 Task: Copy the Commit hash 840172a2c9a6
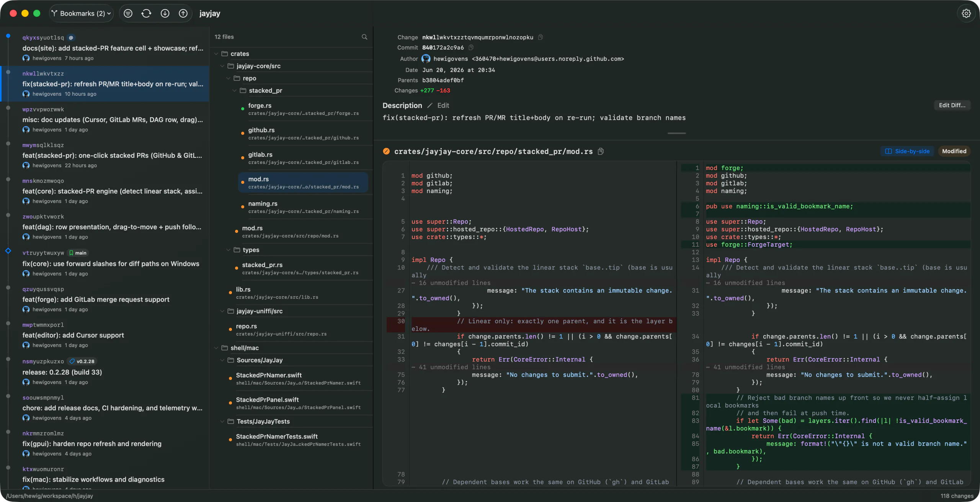pos(471,47)
